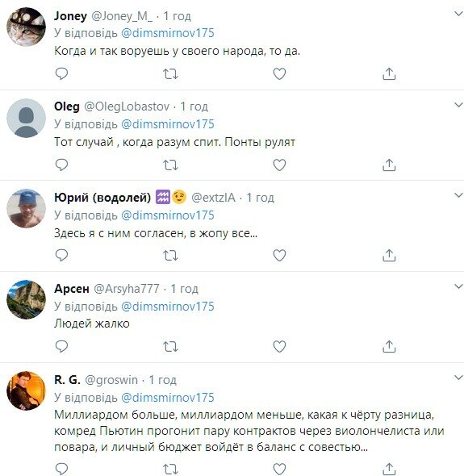Screen dimensions: 464x476
Task: Open Joney's cat avatar
Action: click(x=26, y=27)
